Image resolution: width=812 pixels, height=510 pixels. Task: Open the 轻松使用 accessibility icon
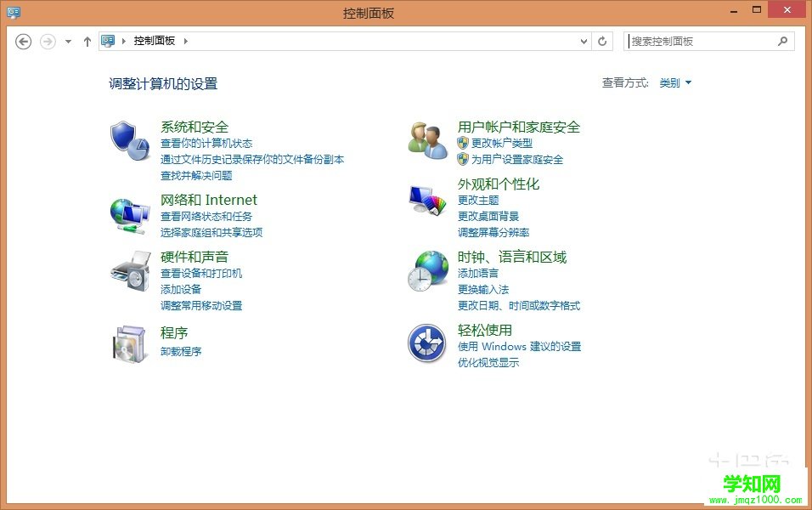coord(426,343)
